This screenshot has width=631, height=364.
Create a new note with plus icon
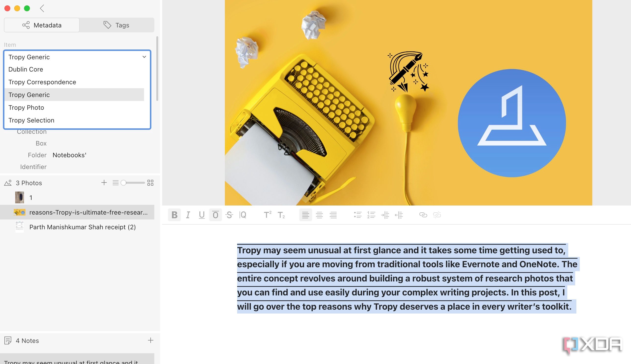pos(150,340)
